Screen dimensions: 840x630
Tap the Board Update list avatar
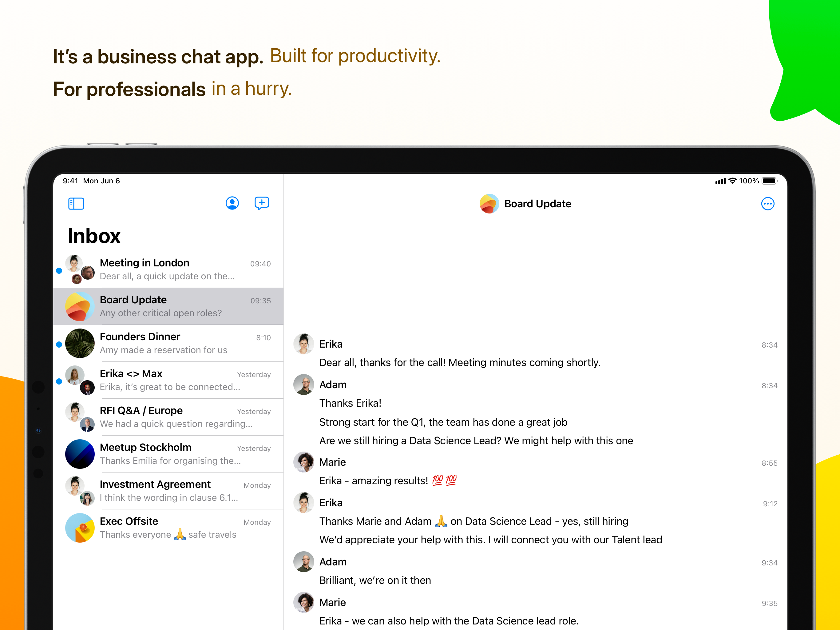[80, 306]
